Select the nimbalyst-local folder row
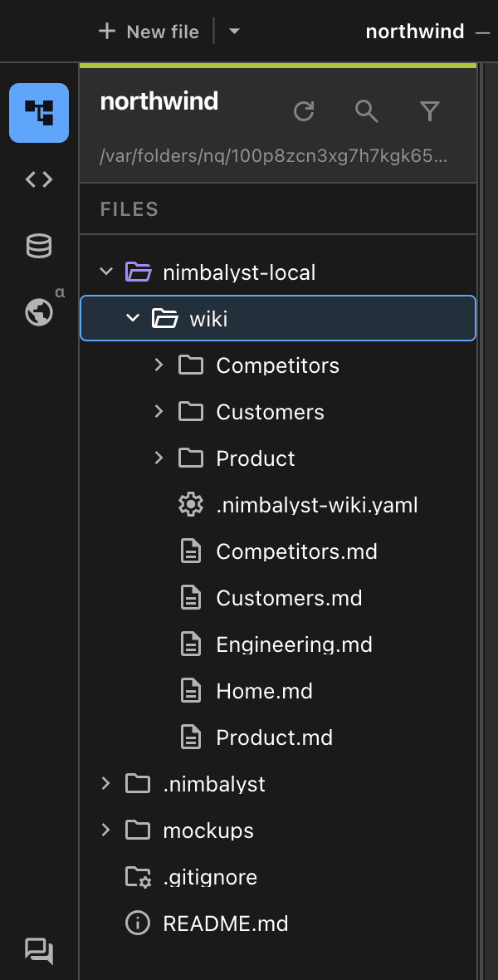 tap(278, 272)
